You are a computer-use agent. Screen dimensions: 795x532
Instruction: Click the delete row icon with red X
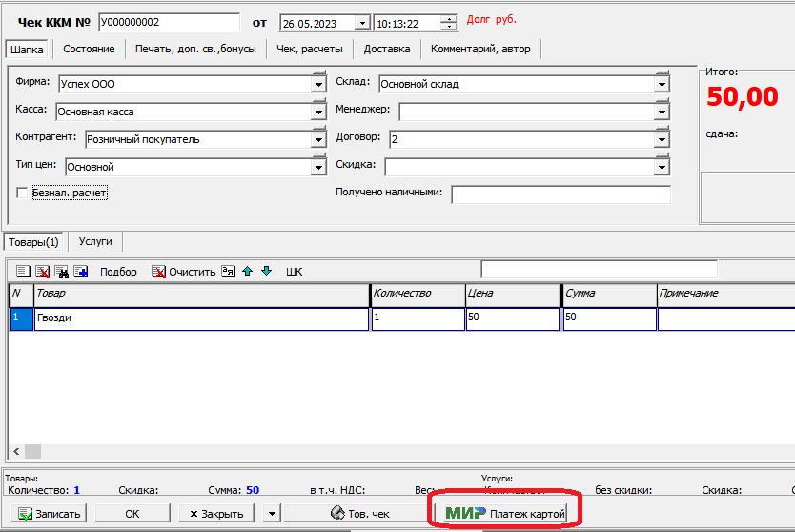click(x=42, y=272)
